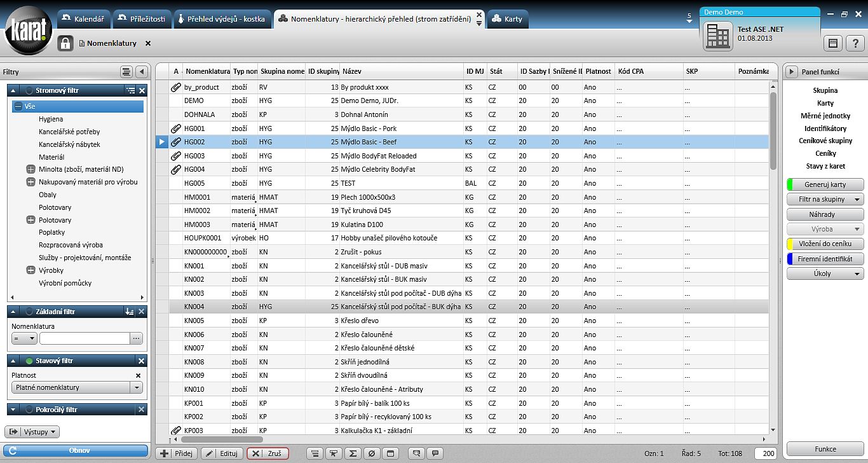Click the filter funnel icon in bottom toolbar

[x=333, y=453]
